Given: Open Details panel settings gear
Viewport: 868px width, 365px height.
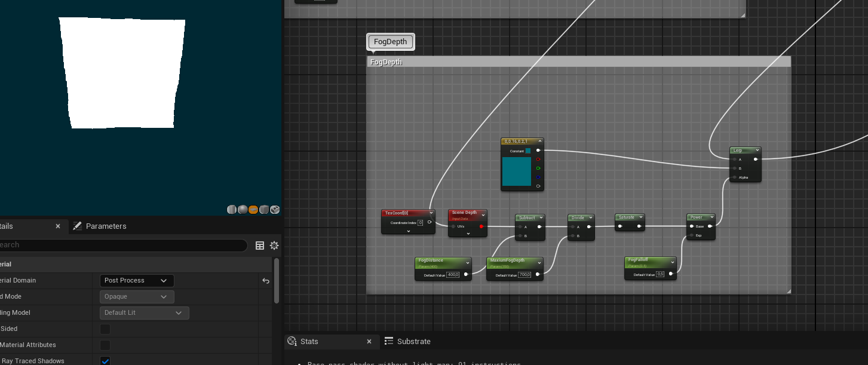Looking at the screenshot, I should coord(274,246).
